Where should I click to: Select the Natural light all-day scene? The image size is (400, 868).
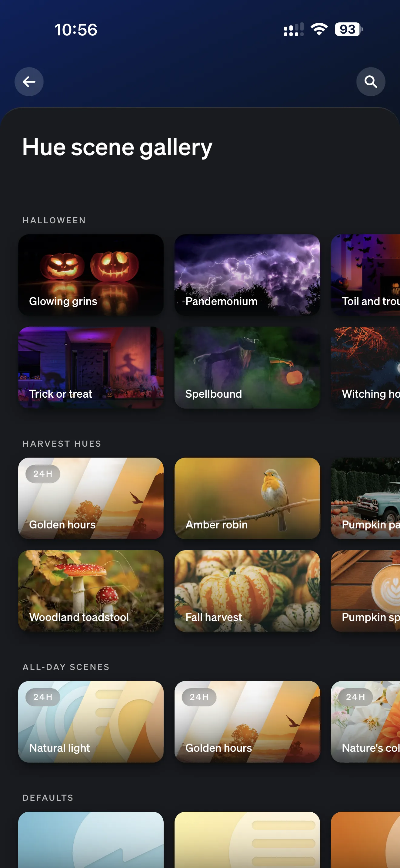pos(91,722)
